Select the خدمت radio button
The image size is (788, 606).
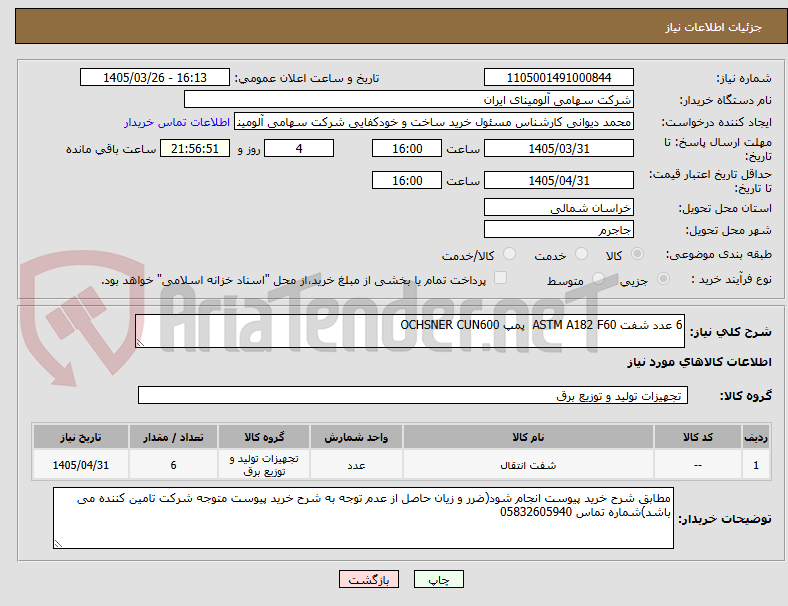[x=581, y=254]
